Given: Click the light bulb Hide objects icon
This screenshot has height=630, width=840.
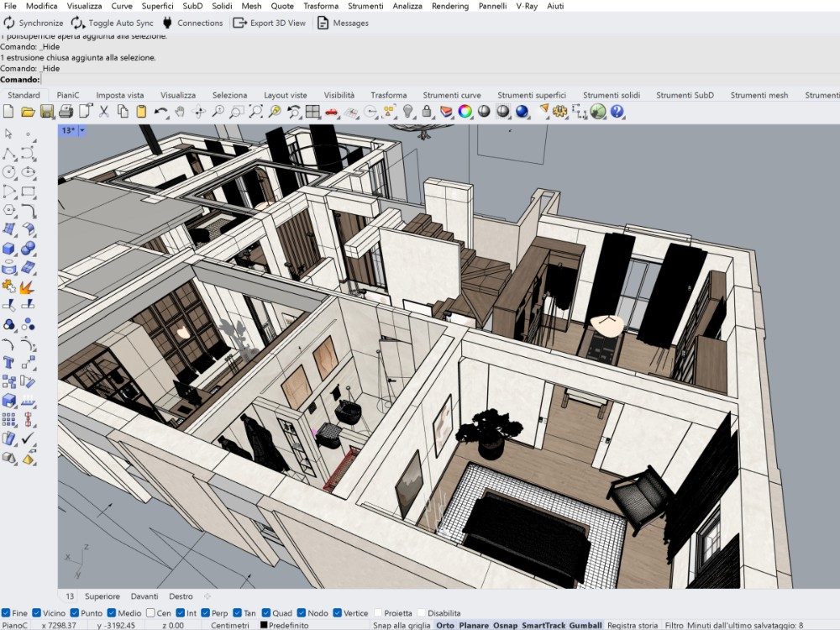Looking at the screenshot, I should (x=408, y=112).
